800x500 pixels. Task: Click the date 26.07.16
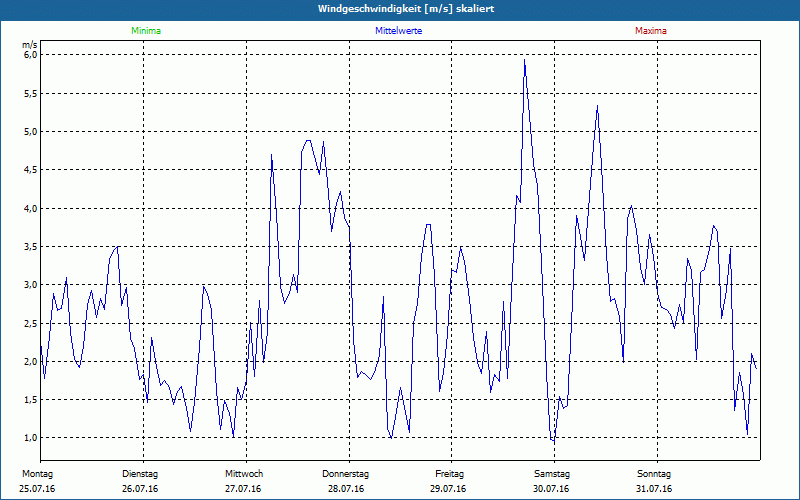(140, 489)
